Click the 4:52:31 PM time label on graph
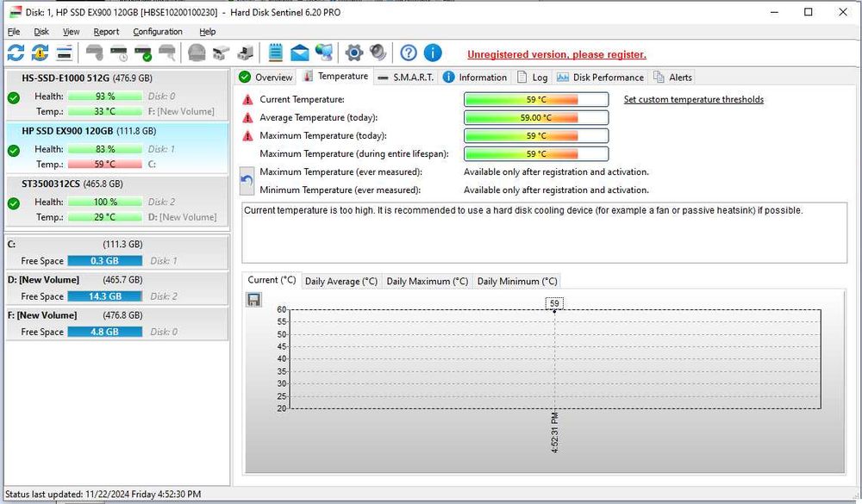The image size is (862, 504). point(554,432)
